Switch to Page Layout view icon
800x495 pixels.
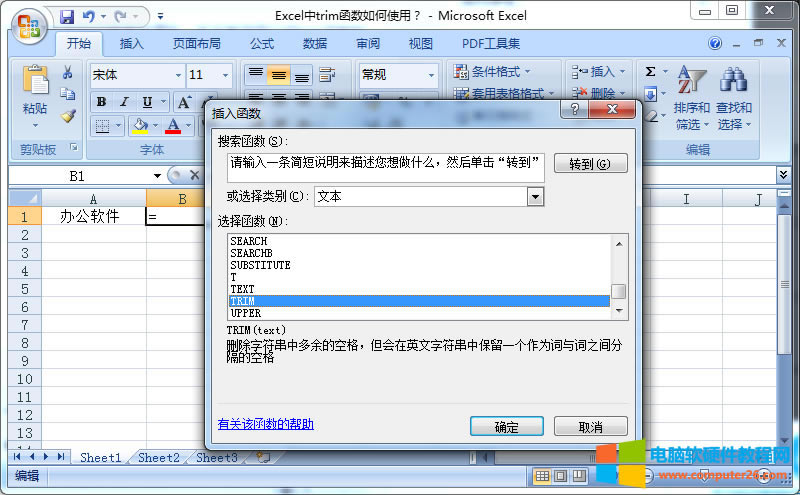tap(561, 476)
